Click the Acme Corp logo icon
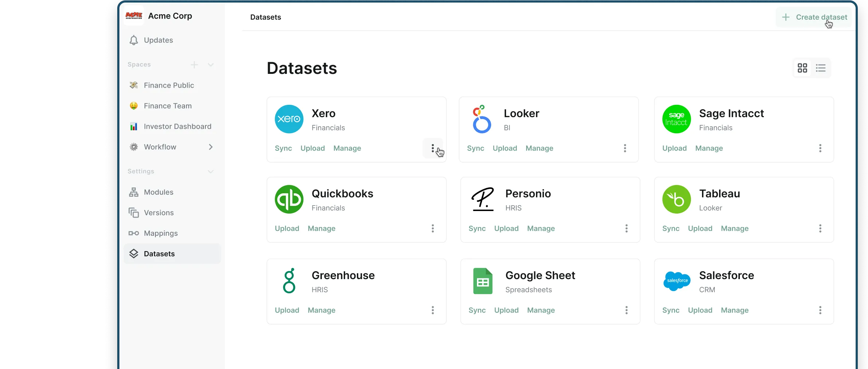Screen dimensions: 868x369 [134, 16]
